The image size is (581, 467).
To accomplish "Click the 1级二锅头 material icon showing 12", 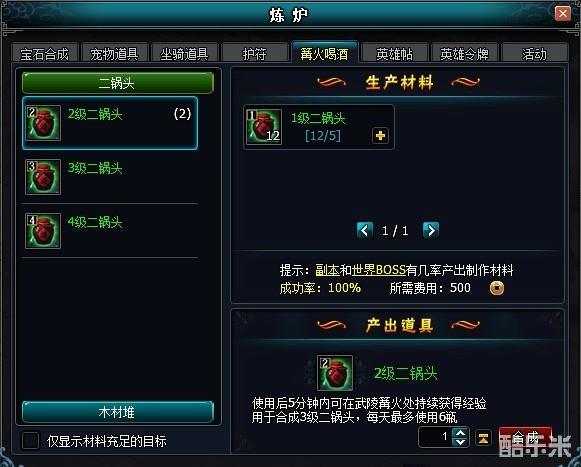I will tap(264, 127).
